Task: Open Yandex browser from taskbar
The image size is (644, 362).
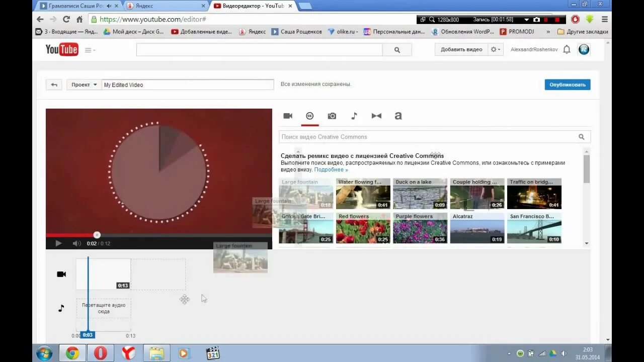Action: tap(128, 353)
